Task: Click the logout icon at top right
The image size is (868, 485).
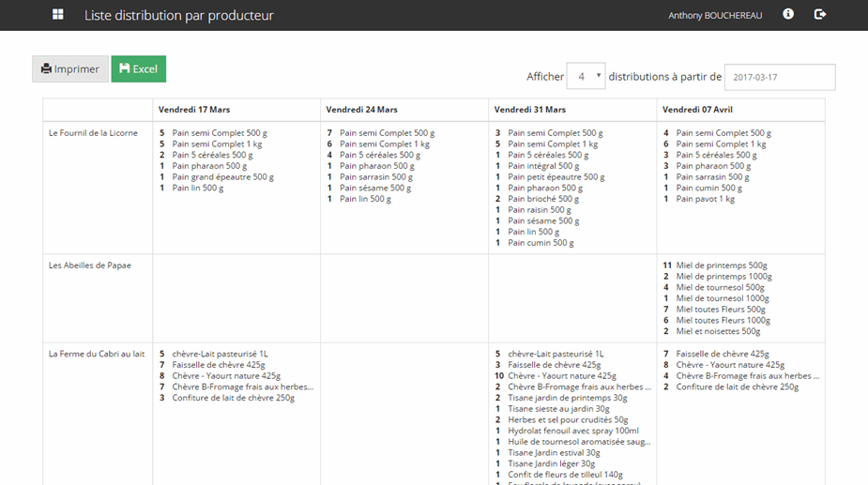Action: 820,15
